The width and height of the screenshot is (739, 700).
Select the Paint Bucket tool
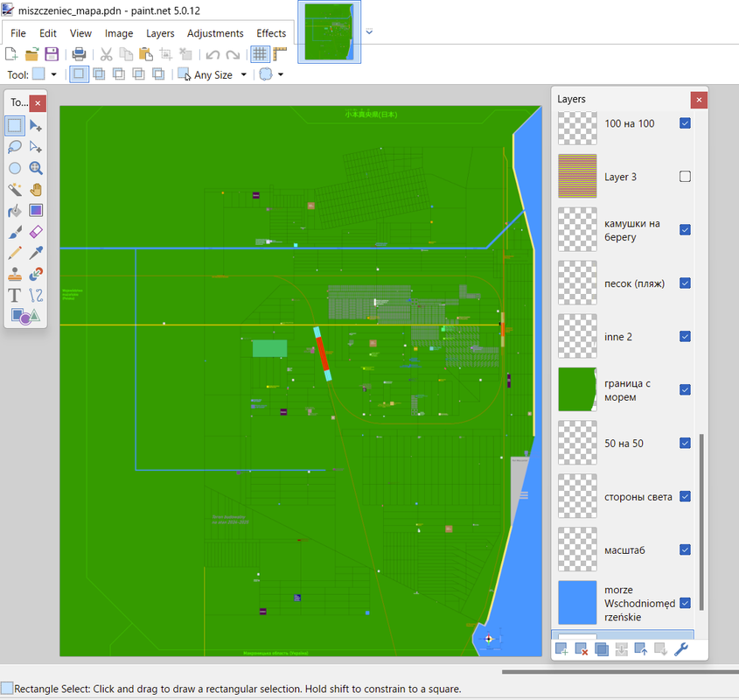coord(15,211)
